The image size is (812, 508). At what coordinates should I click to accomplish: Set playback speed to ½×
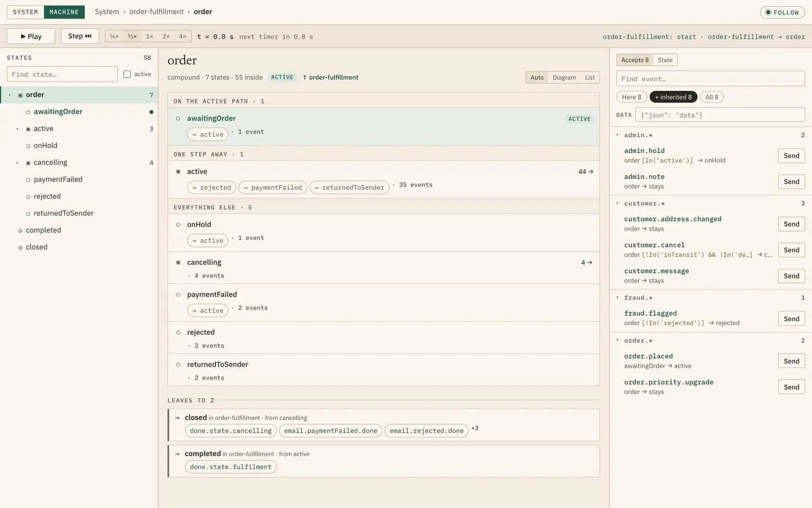tap(132, 37)
